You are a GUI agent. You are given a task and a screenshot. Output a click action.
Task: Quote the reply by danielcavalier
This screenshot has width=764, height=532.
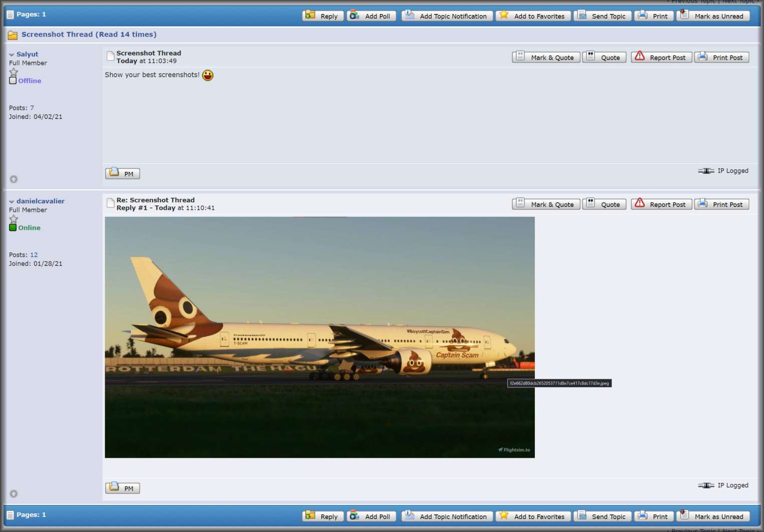604,204
